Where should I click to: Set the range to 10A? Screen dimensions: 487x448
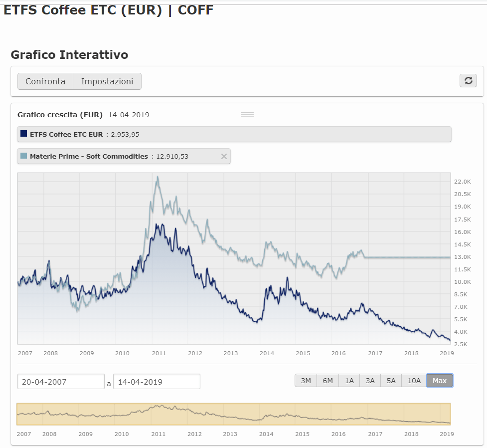(414, 381)
